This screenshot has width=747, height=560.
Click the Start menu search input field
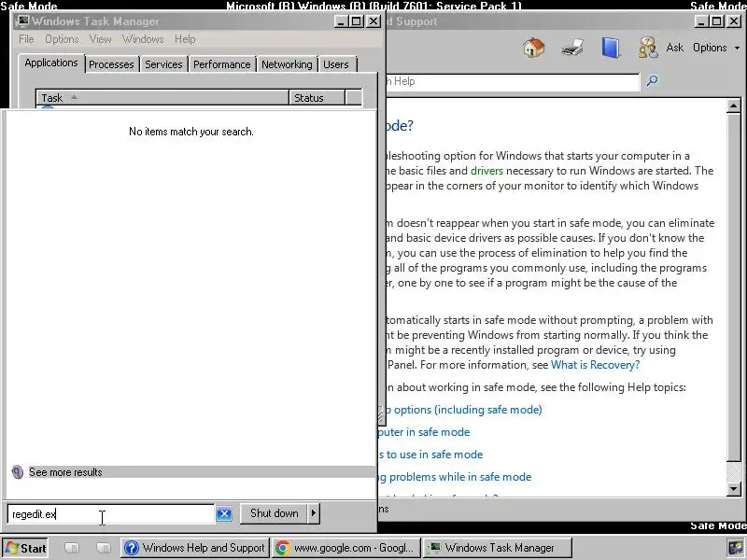coord(110,514)
